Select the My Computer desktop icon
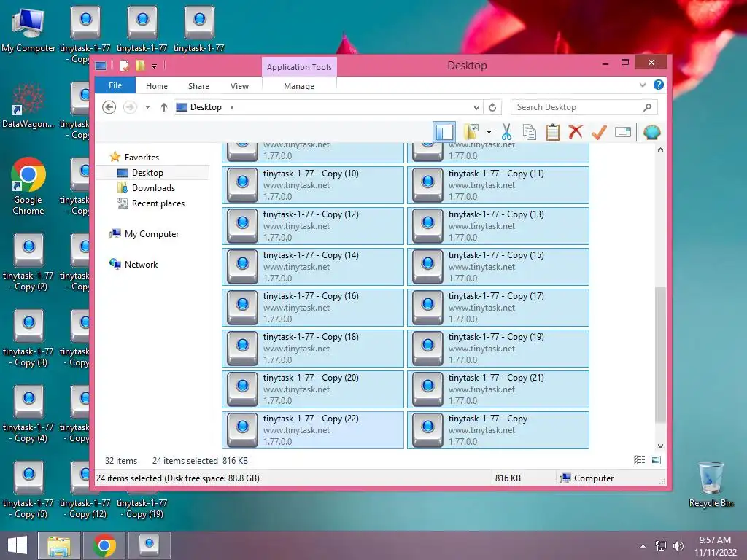 point(28,30)
